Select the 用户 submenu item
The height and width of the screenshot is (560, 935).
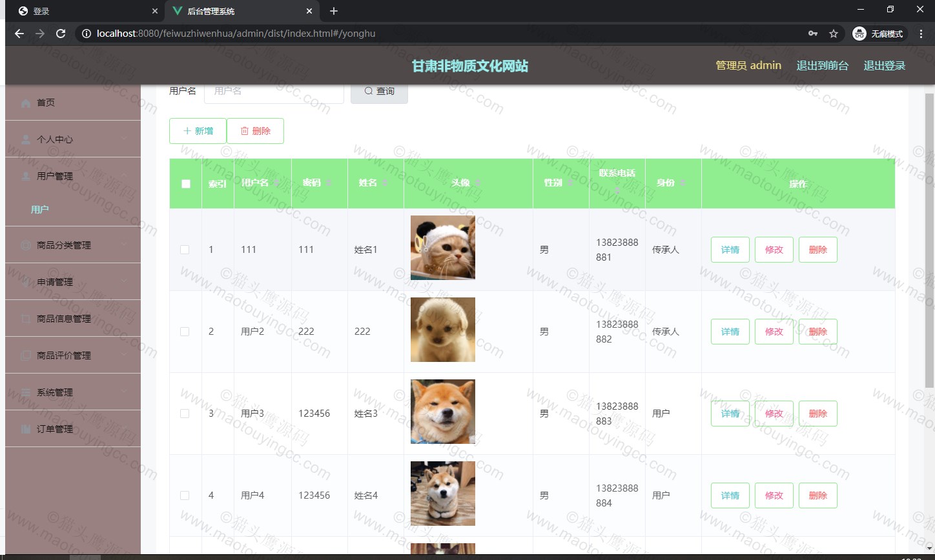pos(73,210)
